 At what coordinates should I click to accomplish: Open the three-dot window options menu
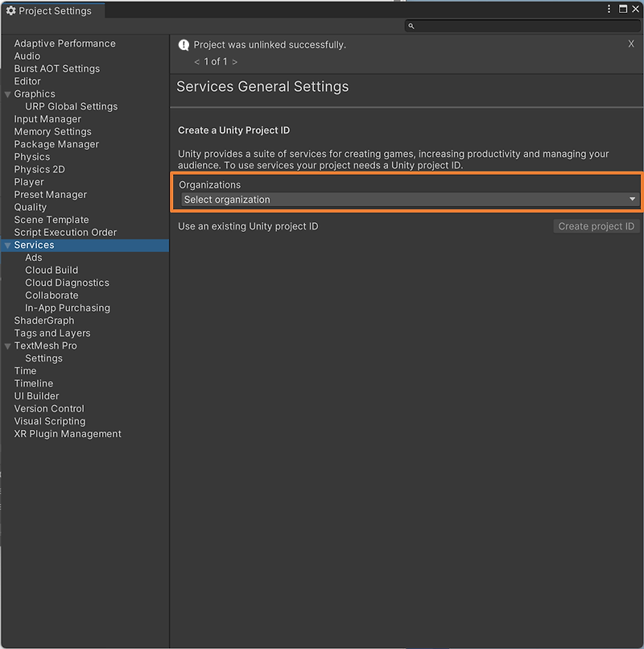tap(609, 9)
